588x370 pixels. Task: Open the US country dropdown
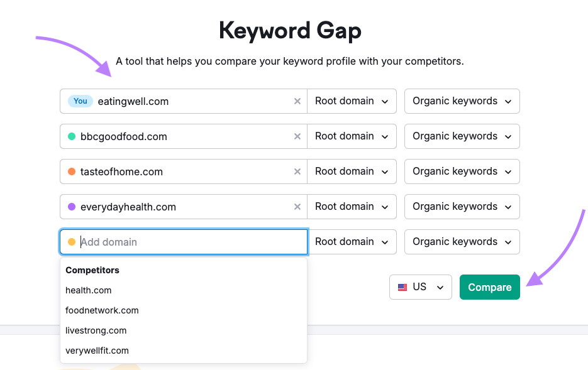point(420,287)
